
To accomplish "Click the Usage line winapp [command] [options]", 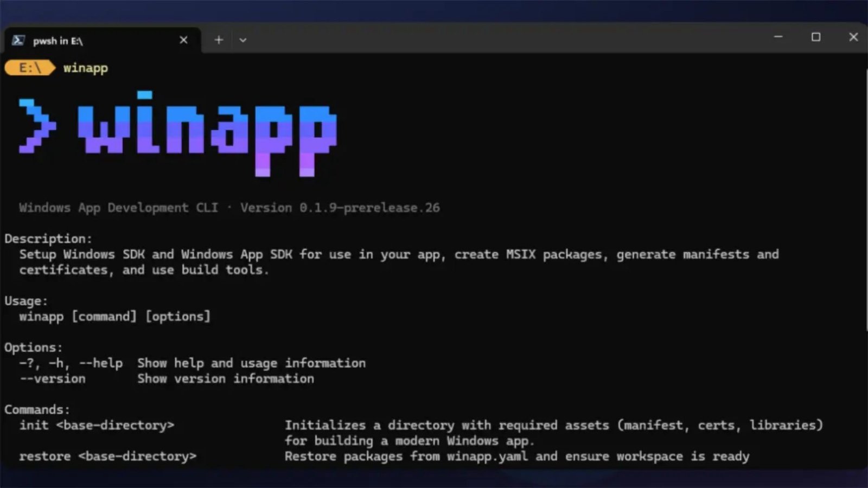I will [x=114, y=316].
